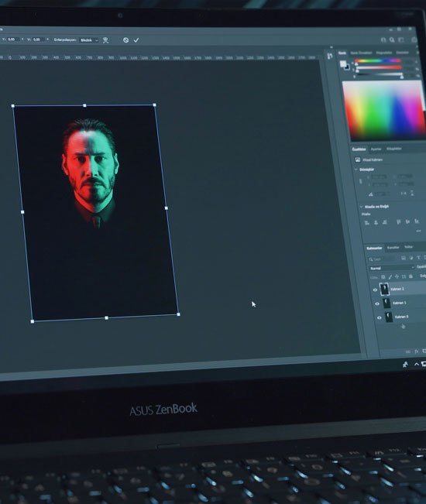The image size is (426, 504).
Task: Toggle the lock position icon
Action: [x=397, y=276]
